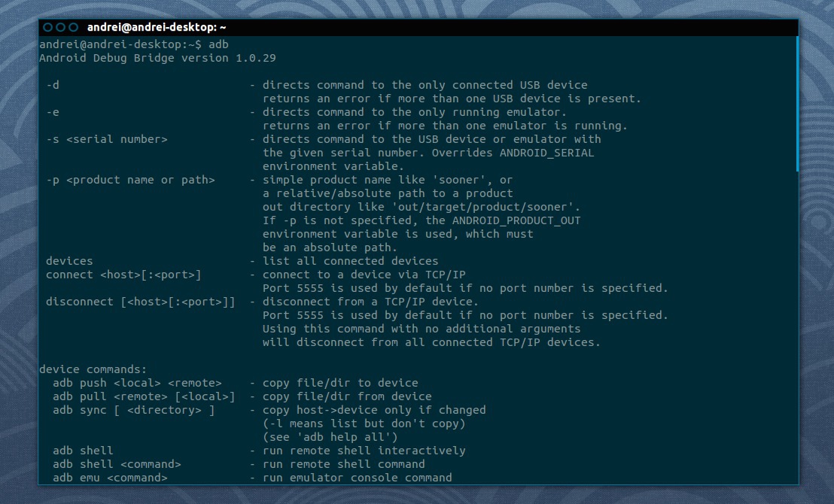Click the 'adb pull <remote> [<local>]' line

(144, 396)
